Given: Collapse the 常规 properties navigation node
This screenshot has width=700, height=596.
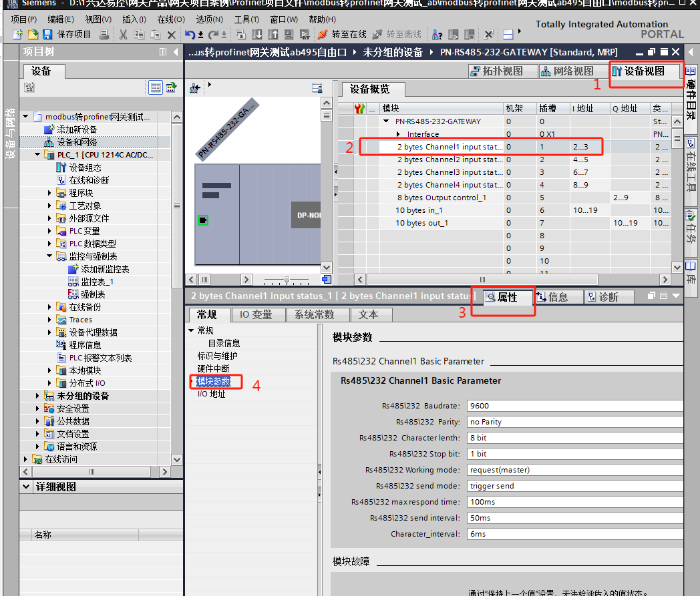Looking at the screenshot, I should pyautogui.click(x=191, y=330).
